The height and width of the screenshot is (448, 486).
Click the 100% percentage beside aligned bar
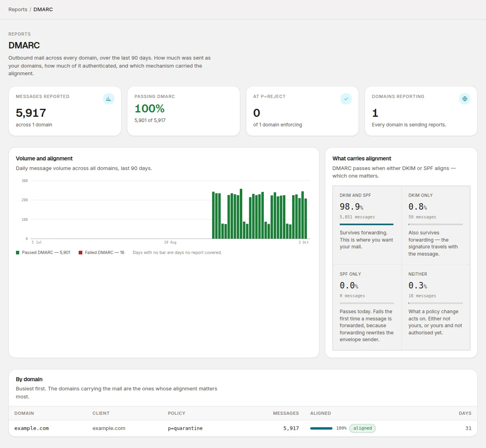click(341, 428)
